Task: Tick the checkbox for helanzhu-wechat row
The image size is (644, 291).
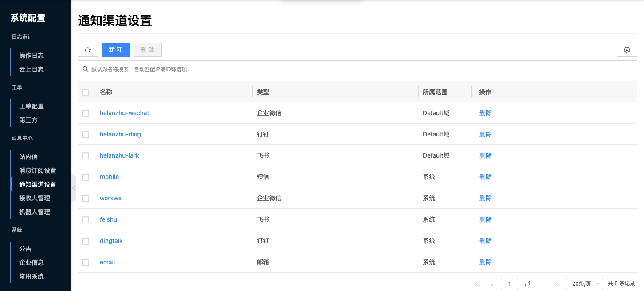Action: [x=86, y=113]
